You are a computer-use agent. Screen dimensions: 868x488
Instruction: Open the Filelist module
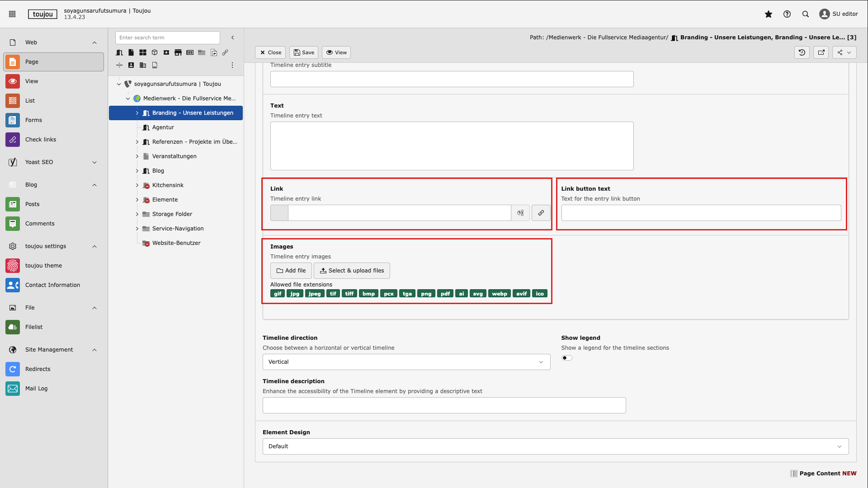34,327
